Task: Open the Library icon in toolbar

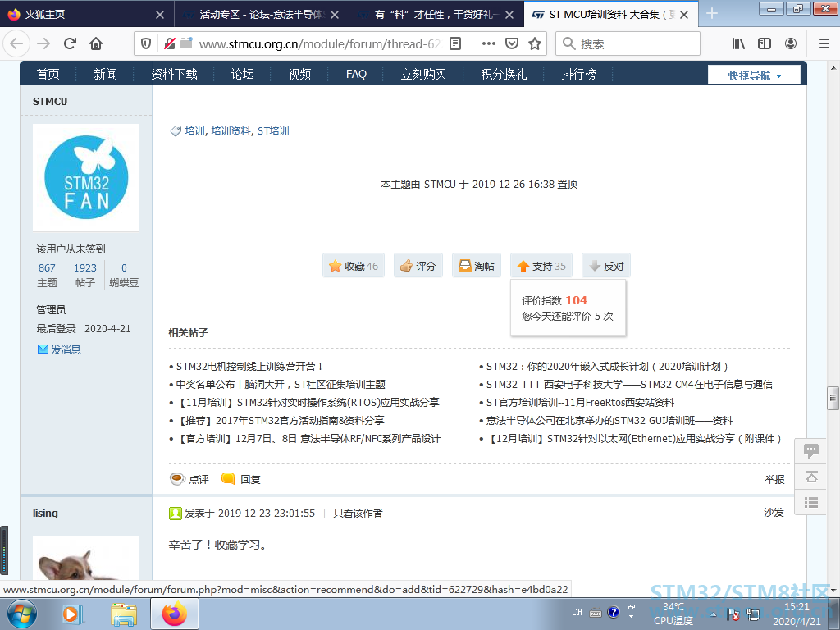Action: click(738, 43)
